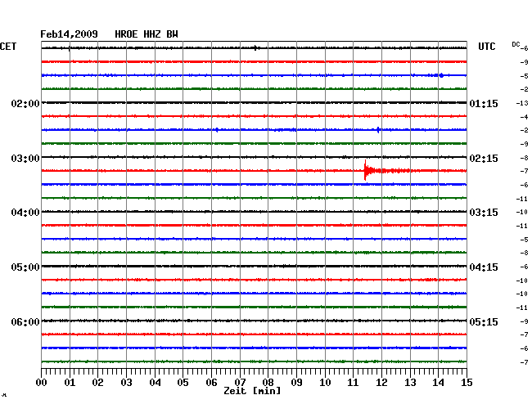532x404 pixels.
Task: Click minute 14 on the time axis
Action: pyautogui.click(x=439, y=383)
